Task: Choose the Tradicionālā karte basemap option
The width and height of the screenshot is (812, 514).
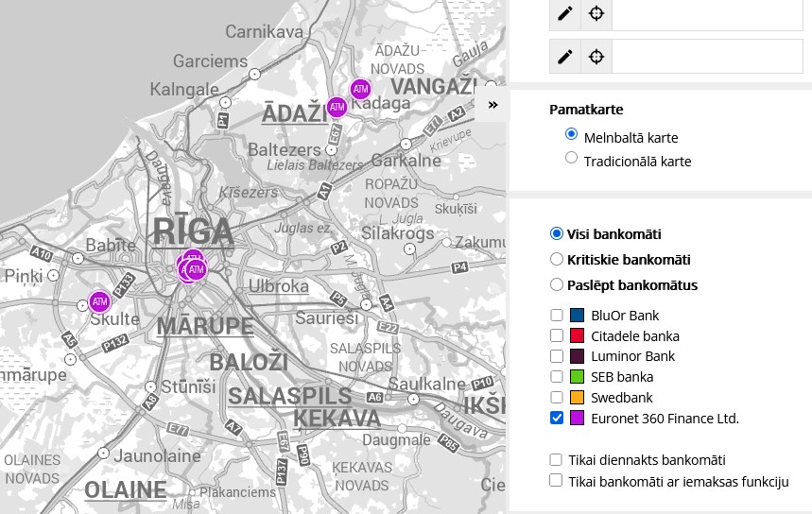Action: (x=571, y=158)
